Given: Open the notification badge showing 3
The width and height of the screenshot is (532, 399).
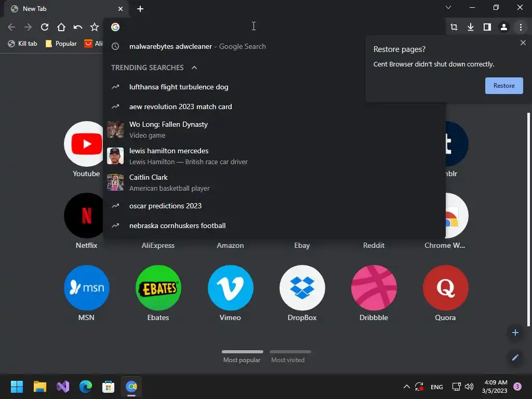Looking at the screenshot, I should coord(517,387).
